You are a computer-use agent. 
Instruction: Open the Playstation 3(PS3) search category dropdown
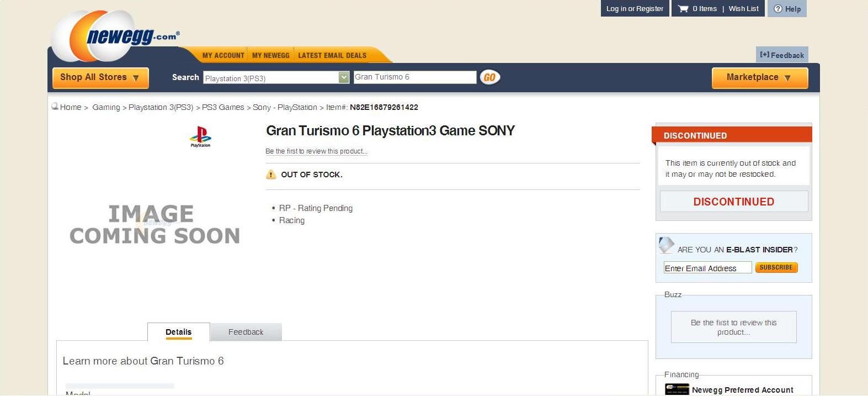pyautogui.click(x=276, y=78)
